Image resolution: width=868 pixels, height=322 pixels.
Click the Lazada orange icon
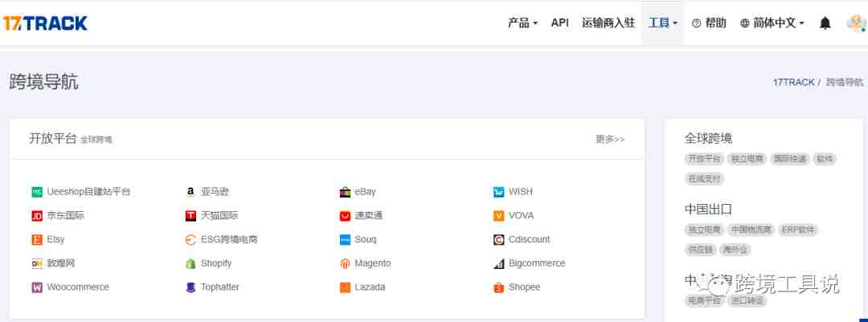[345, 287]
